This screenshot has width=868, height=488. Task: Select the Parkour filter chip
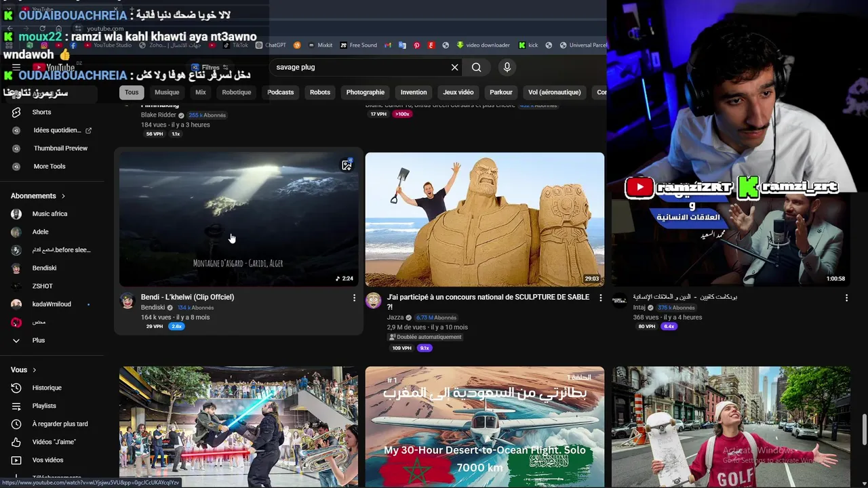[501, 92]
